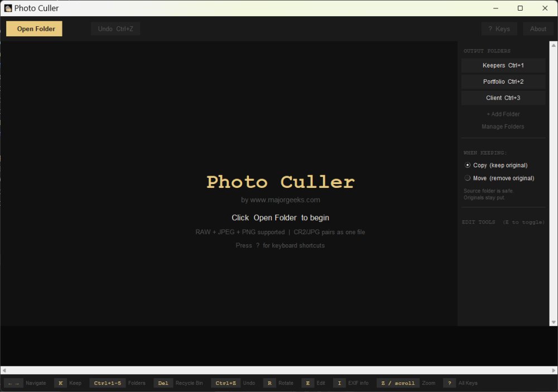Click the Undo Ctrl+Z button
Screen dimensions: 558x392
(x=116, y=29)
